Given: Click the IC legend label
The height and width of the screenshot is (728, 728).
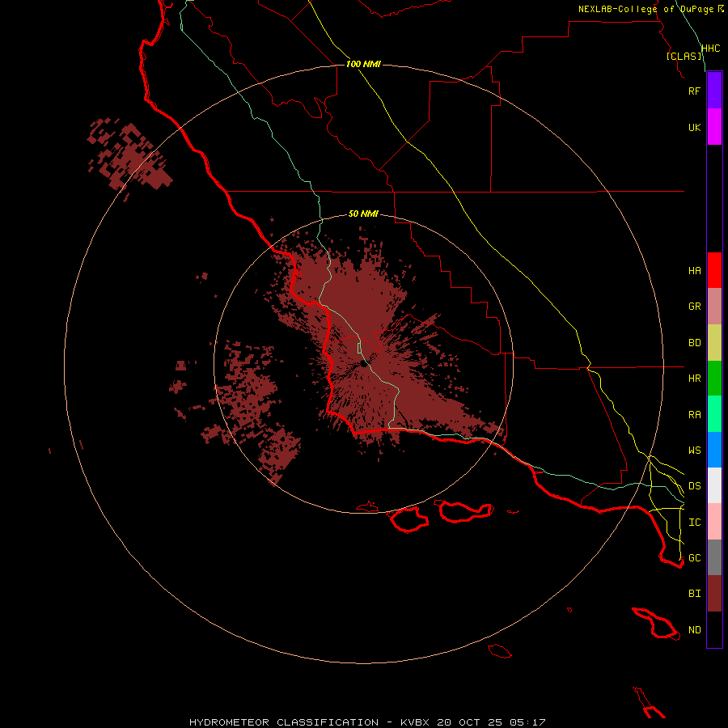Looking at the screenshot, I should (694, 523).
